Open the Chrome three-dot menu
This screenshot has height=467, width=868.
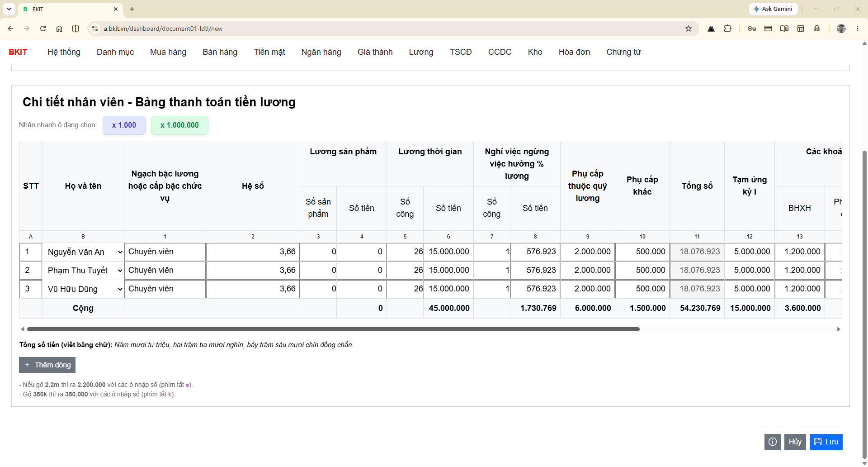pyautogui.click(x=858, y=29)
